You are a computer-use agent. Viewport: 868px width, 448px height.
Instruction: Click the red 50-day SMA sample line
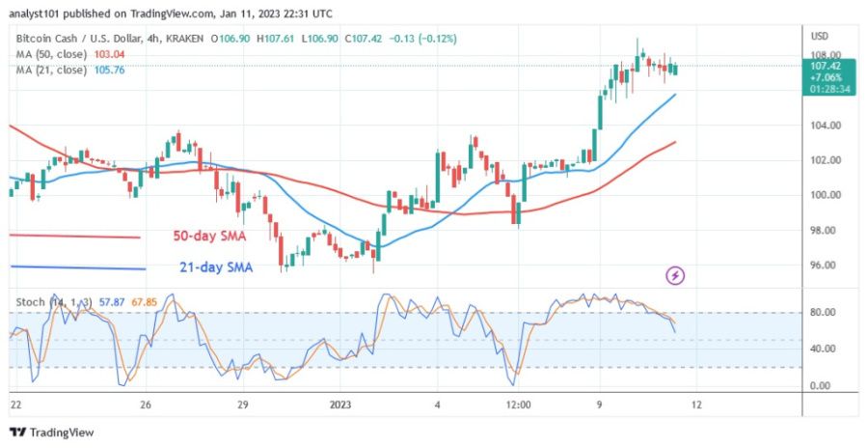click(x=75, y=237)
